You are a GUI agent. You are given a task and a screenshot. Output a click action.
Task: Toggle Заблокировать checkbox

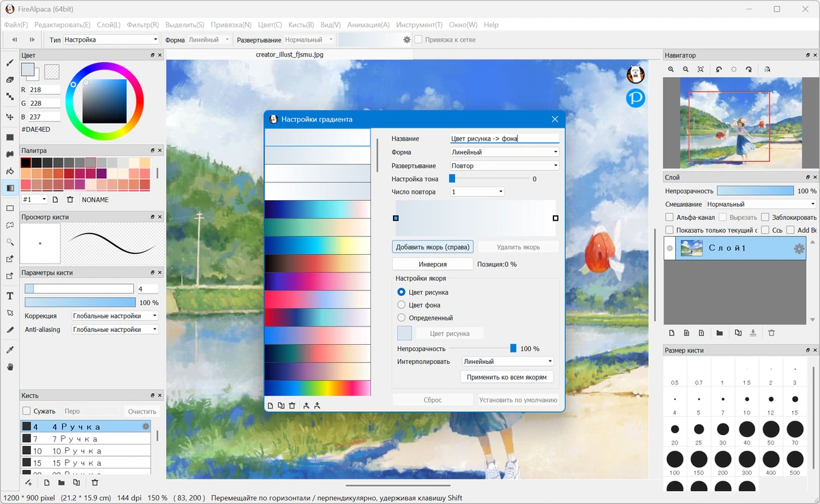click(x=765, y=217)
